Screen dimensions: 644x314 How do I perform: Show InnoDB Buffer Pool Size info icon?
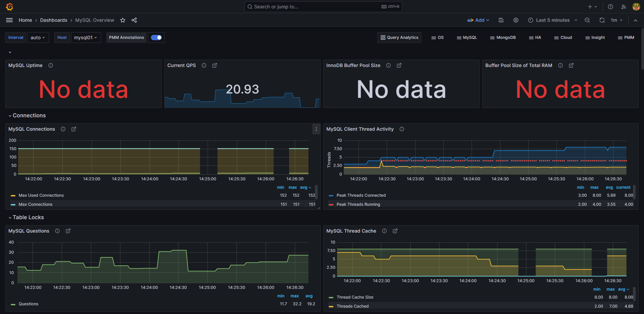click(388, 65)
